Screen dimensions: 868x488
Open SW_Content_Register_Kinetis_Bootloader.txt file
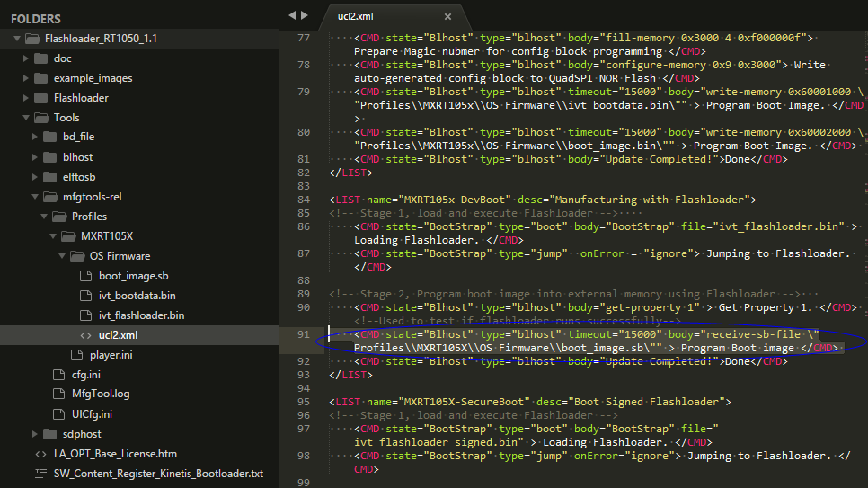coord(158,474)
